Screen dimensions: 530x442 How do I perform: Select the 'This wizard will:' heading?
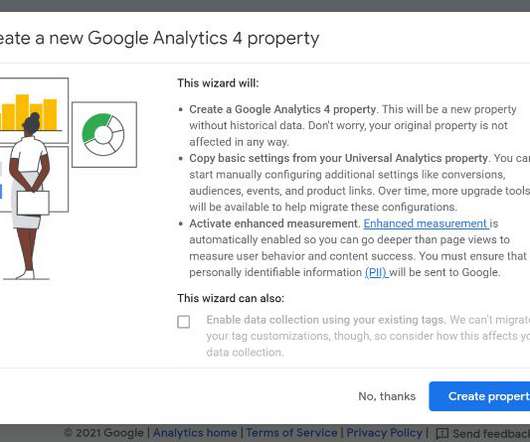tap(218, 83)
